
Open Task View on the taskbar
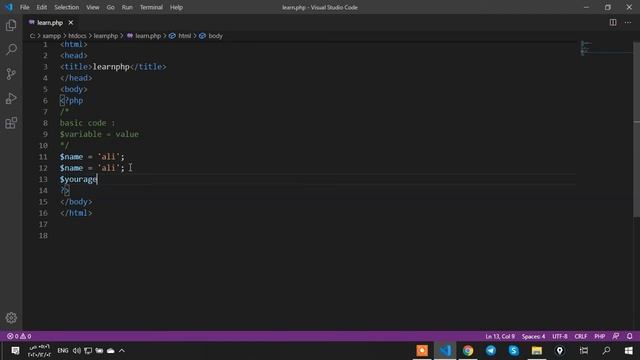click(584, 350)
